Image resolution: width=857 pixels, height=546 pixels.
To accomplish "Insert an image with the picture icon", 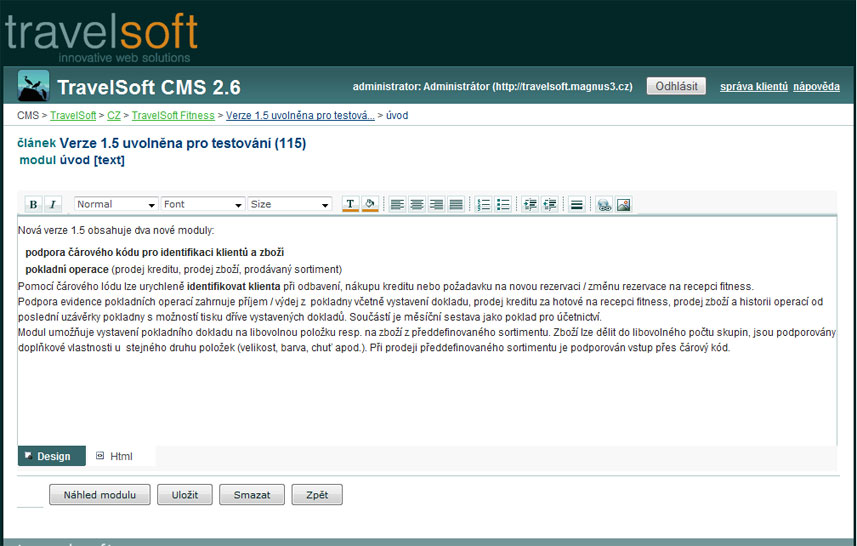I will tap(624, 204).
